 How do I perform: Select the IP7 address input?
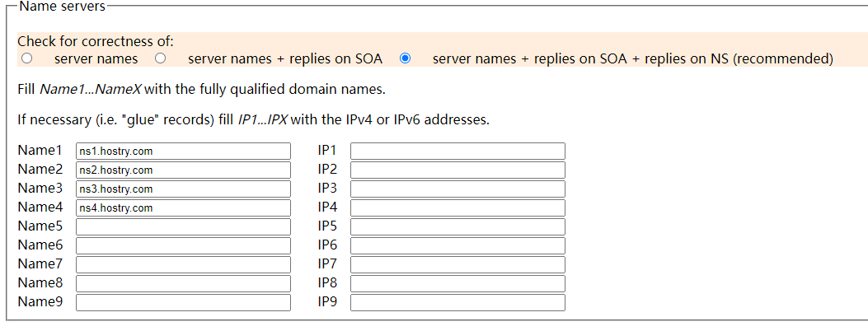point(457,265)
